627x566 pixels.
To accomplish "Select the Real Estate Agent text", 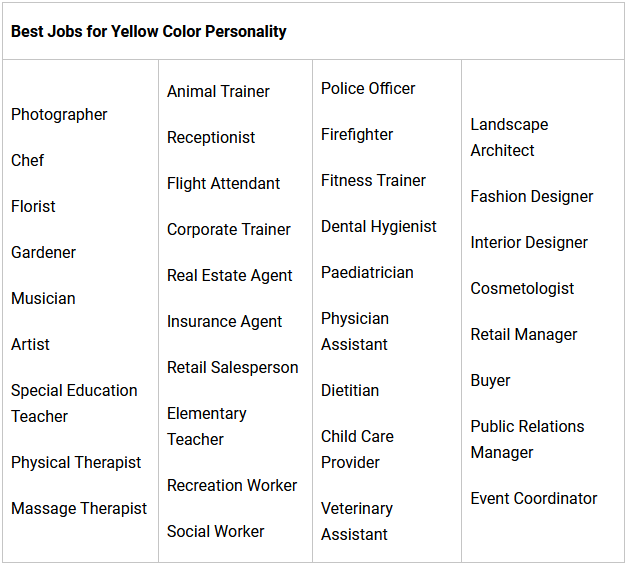I will point(230,276).
